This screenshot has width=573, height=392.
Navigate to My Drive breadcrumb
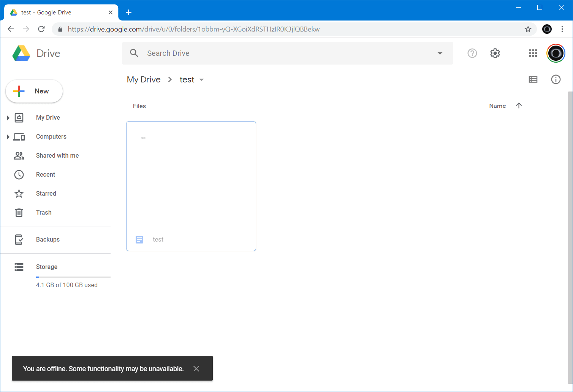tap(144, 79)
